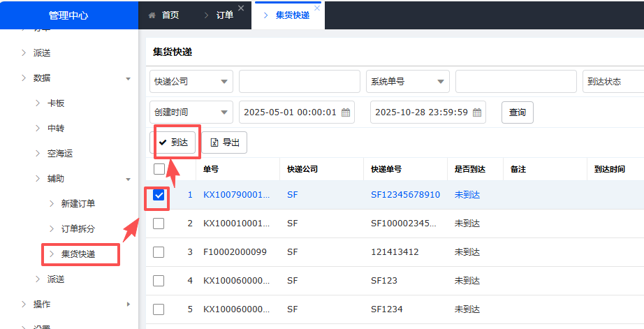Close the 订单 tab with its X icon
This screenshot has height=329, width=644.
coord(241,8)
